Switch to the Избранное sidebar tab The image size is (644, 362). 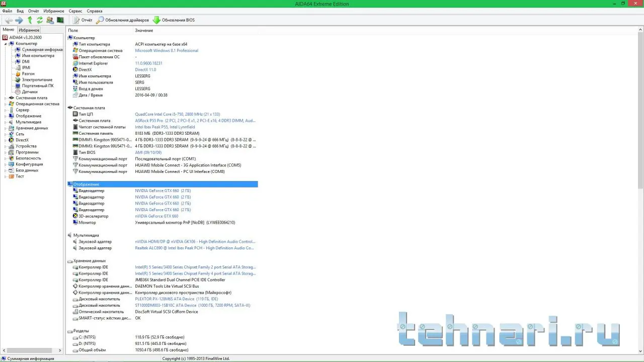click(x=29, y=30)
